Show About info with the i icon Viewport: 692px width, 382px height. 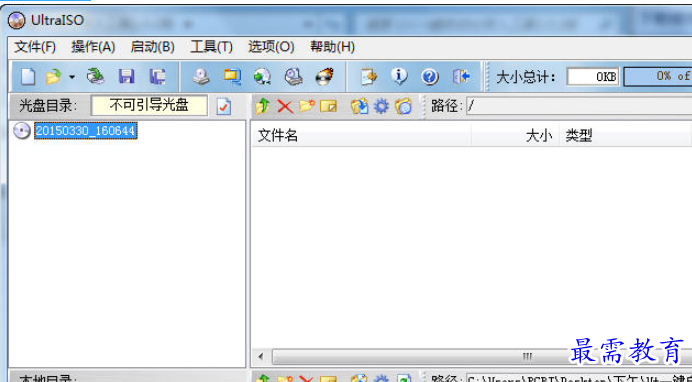399,77
